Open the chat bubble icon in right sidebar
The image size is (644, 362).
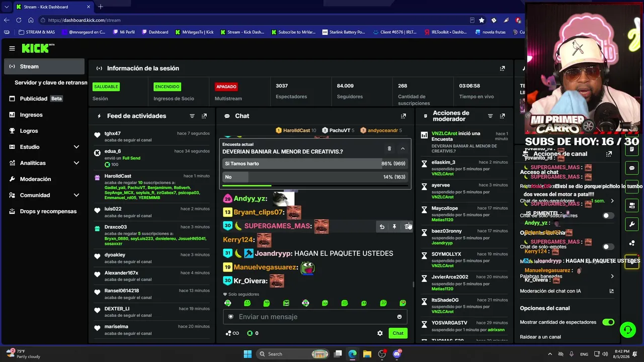coord(632,168)
